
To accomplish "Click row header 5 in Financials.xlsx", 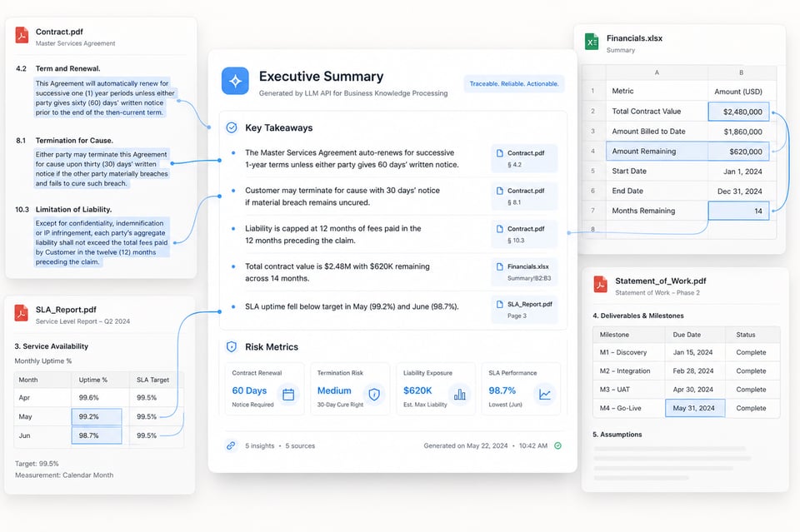I will [x=592, y=172].
